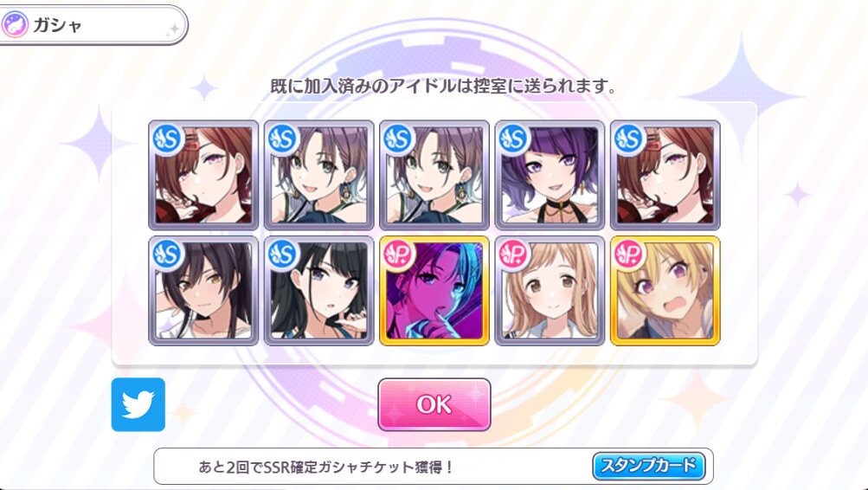Image resolution: width=868 pixels, height=490 pixels.
Task: Open the スタンプカード stamp card
Action: 649,466
